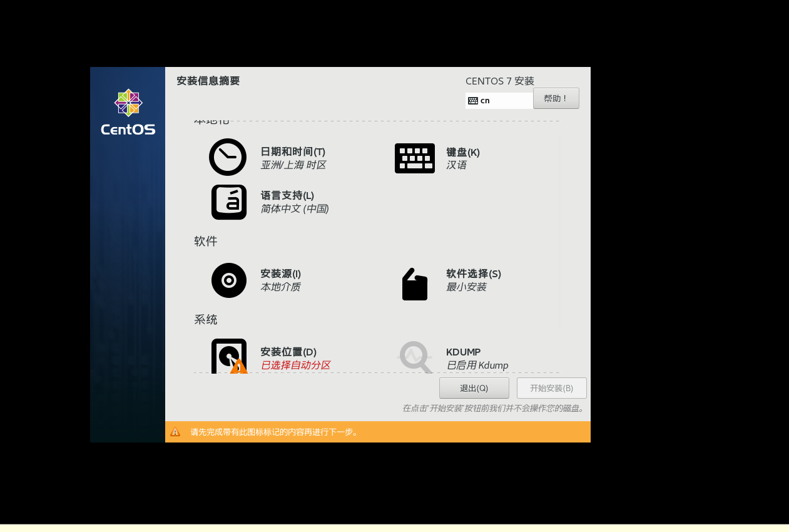Image resolution: width=789 pixels, height=532 pixels.
Task: Click the 退出(Q) quit button
Action: (x=474, y=388)
